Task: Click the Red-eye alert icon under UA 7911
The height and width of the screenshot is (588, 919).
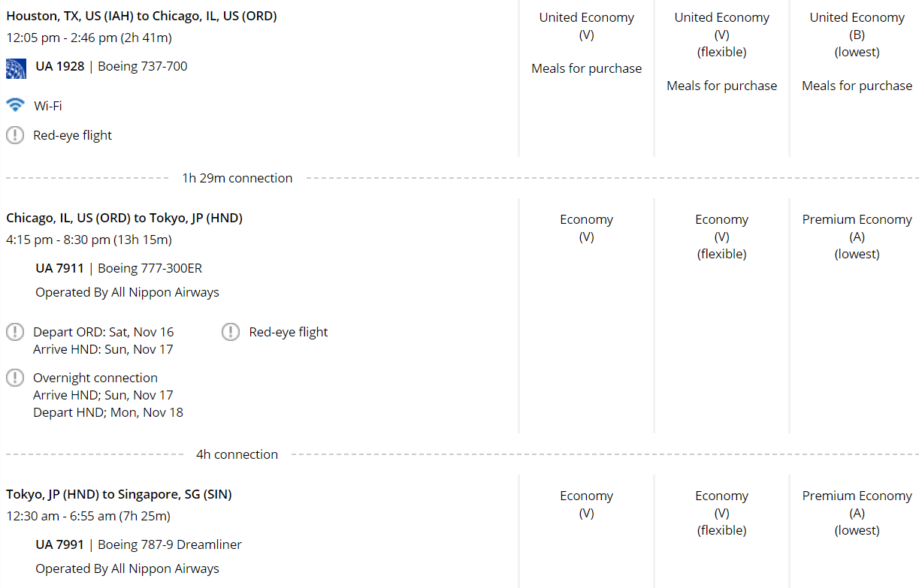Action: point(231,332)
